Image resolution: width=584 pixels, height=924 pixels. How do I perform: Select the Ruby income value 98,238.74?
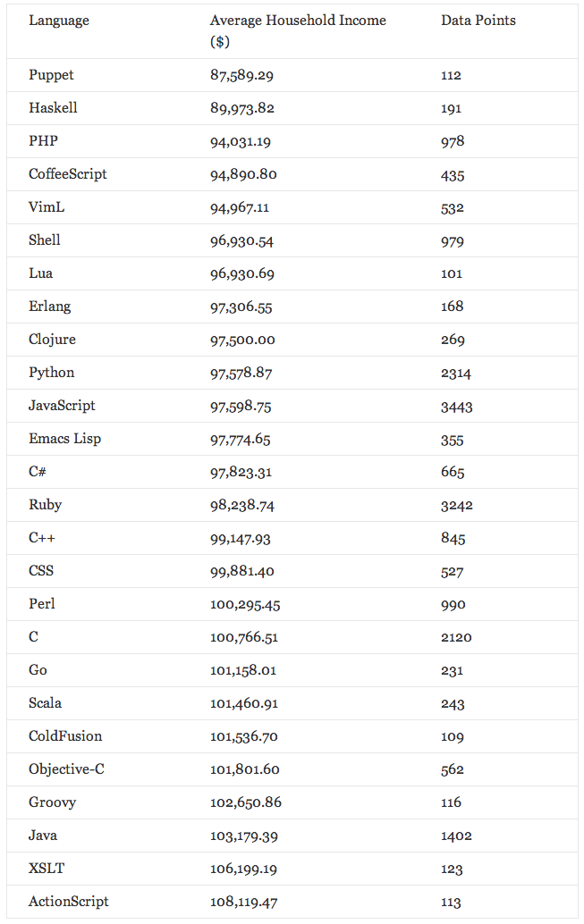click(x=241, y=505)
